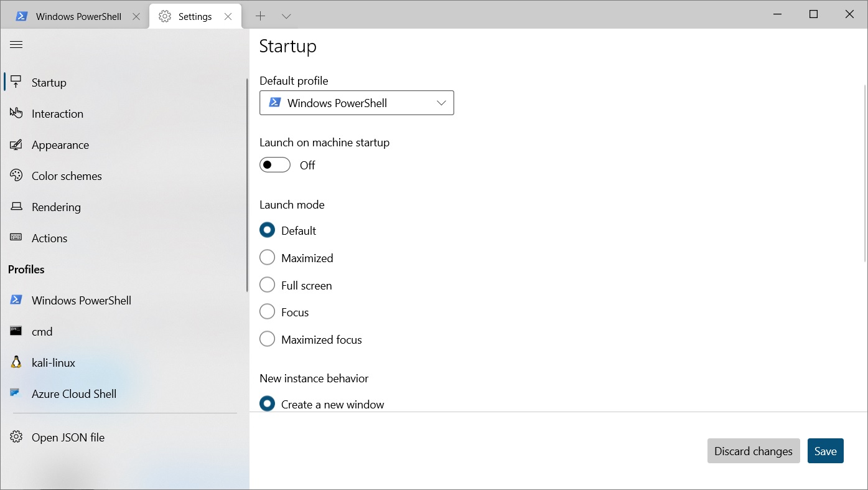Click the New instance behavior label

(314, 378)
